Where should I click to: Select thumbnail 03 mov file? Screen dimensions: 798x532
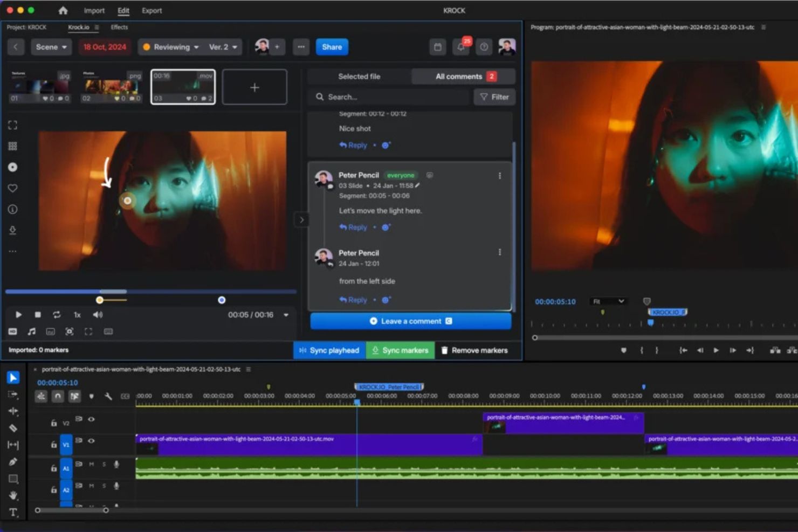click(x=183, y=86)
